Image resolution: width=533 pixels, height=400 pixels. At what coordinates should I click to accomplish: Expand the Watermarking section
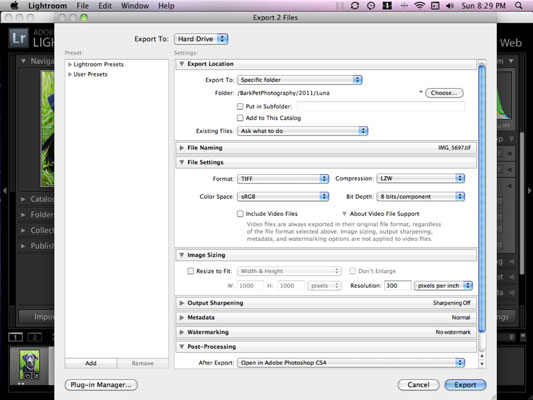[x=182, y=332]
